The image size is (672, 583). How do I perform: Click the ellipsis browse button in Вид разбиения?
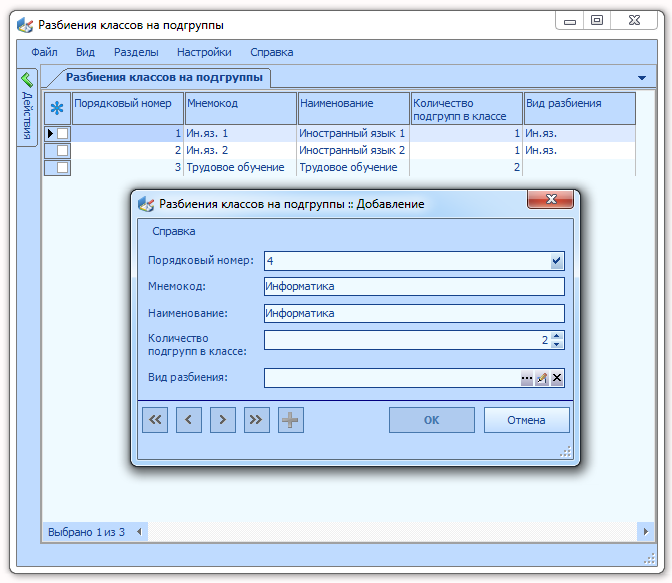[x=527, y=378]
